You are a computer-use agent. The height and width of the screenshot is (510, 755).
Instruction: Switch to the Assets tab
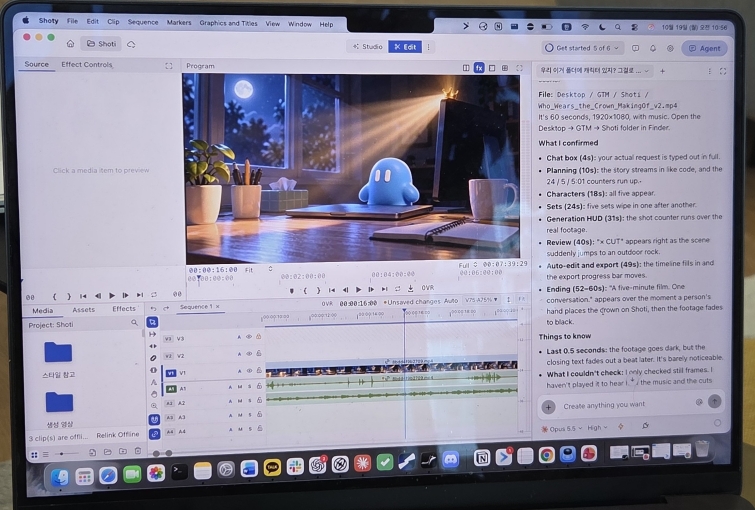[83, 310]
